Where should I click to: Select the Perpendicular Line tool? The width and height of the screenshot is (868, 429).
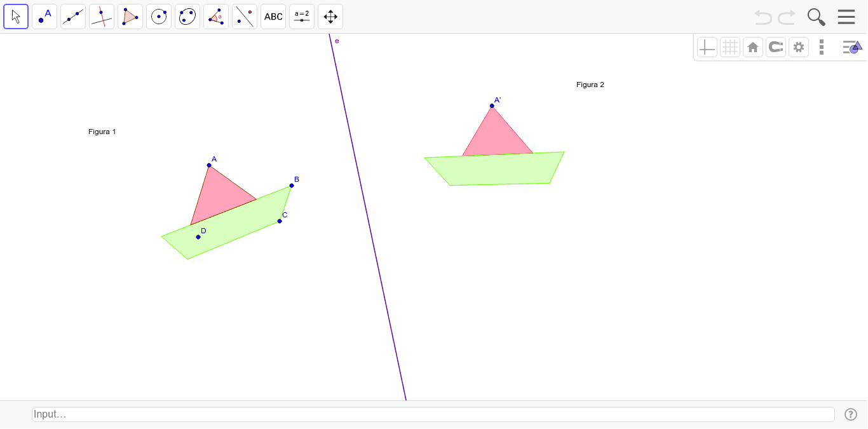coord(102,17)
